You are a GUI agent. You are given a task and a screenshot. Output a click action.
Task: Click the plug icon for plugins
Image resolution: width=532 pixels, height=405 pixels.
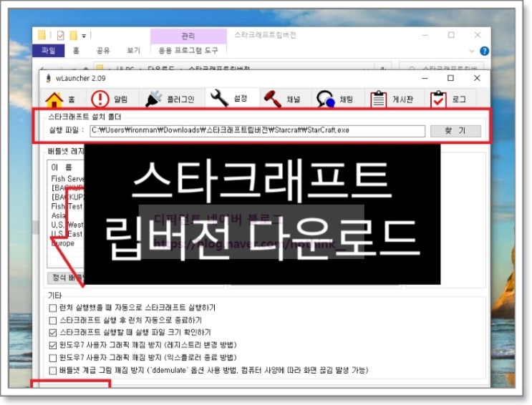click(x=154, y=99)
